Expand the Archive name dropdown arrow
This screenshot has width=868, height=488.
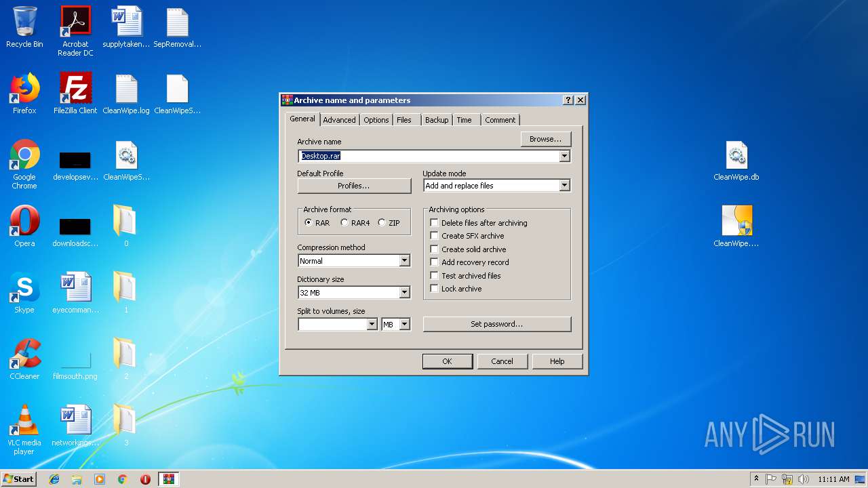tap(564, 156)
